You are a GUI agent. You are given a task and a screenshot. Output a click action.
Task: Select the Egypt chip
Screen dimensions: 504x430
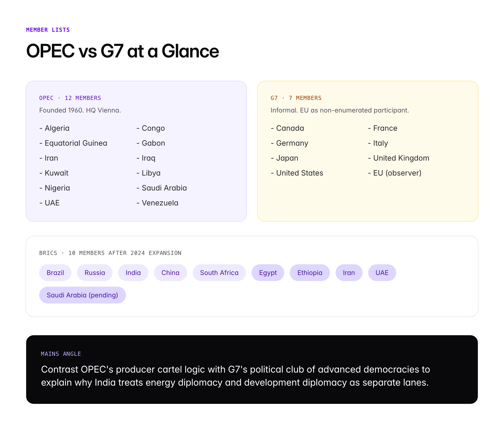click(x=268, y=273)
